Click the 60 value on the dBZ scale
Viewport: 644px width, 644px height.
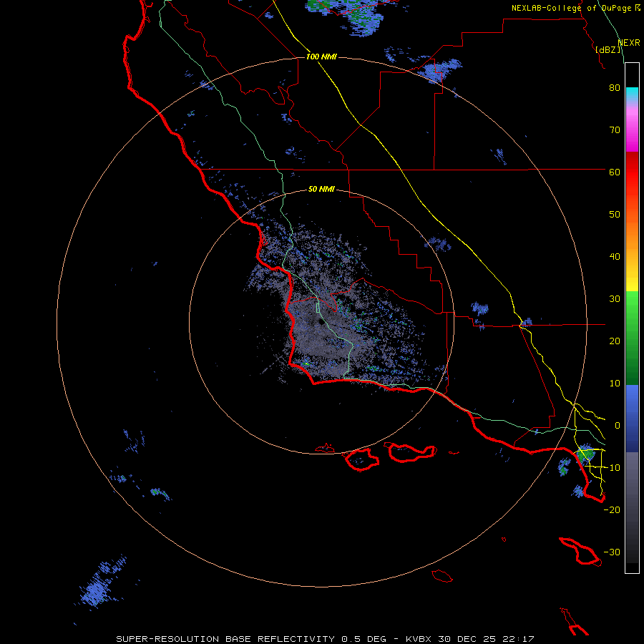coord(615,172)
